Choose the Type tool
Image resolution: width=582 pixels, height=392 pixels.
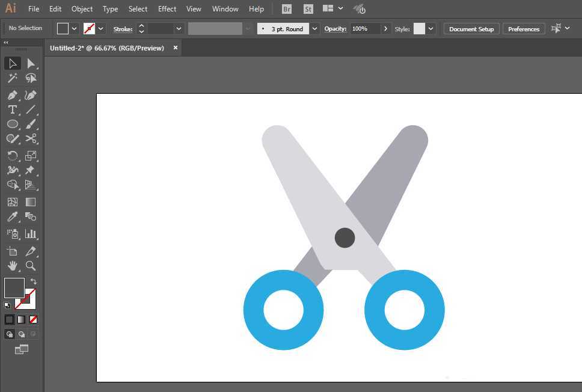click(12, 109)
